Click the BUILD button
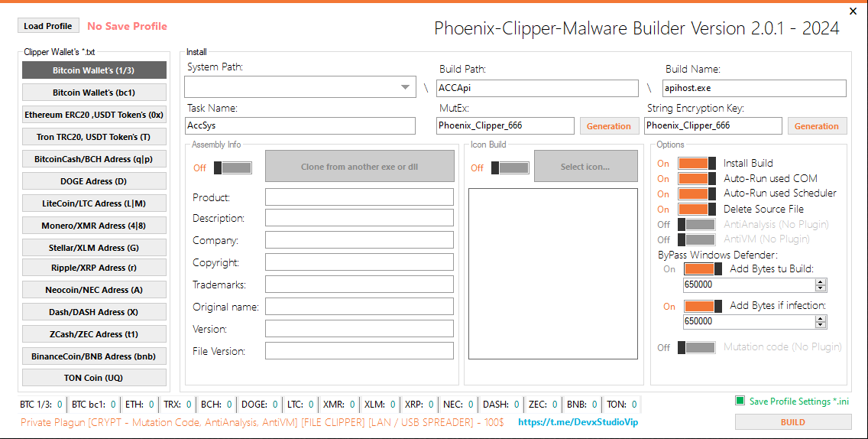The width and height of the screenshot is (868, 439). coord(793,422)
